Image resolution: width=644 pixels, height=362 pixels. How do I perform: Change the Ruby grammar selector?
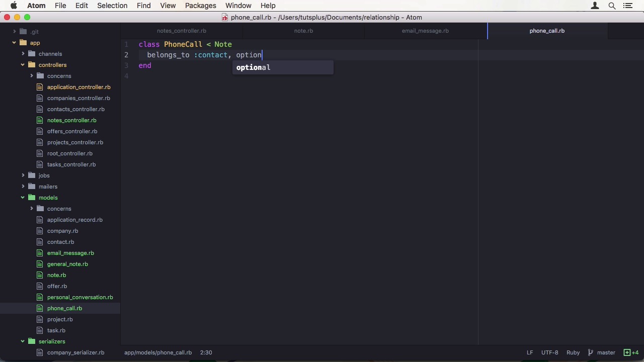pos(573,352)
